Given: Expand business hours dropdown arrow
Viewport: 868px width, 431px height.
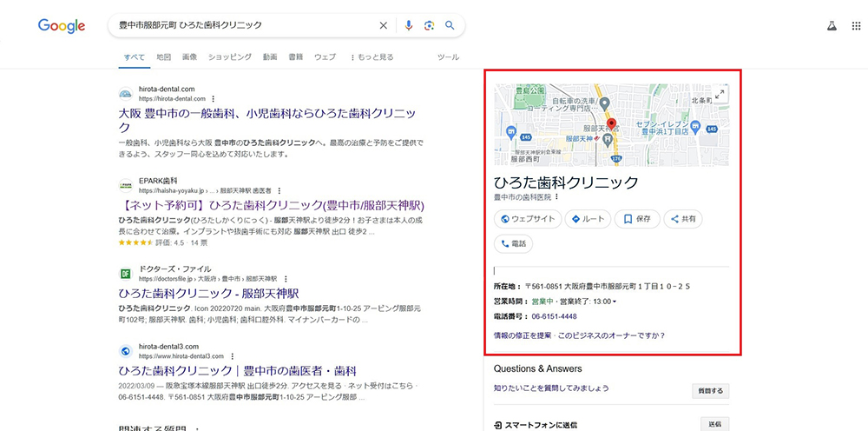Looking at the screenshot, I should (615, 302).
